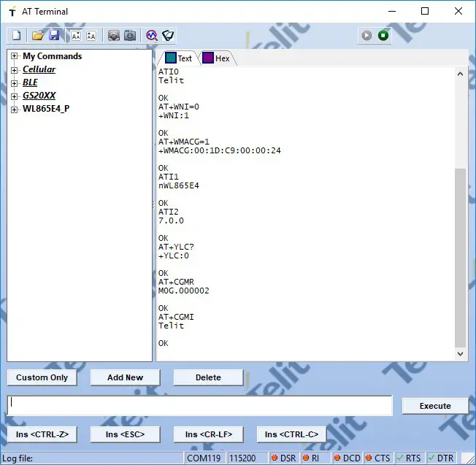The width and height of the screenshot is (476, 465).
Task: Select My Commands label in tree
Action: click(53, 56)
